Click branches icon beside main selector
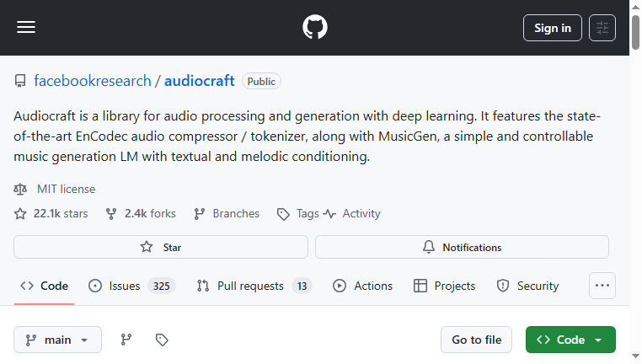 click(126, 340)
